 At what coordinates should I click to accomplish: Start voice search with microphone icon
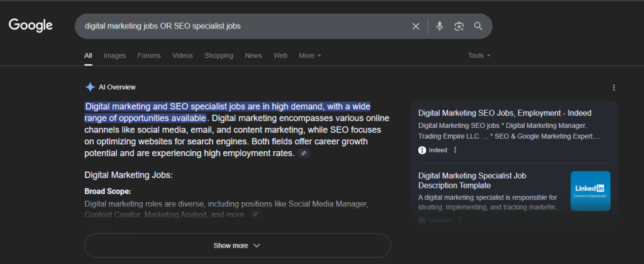440,26
